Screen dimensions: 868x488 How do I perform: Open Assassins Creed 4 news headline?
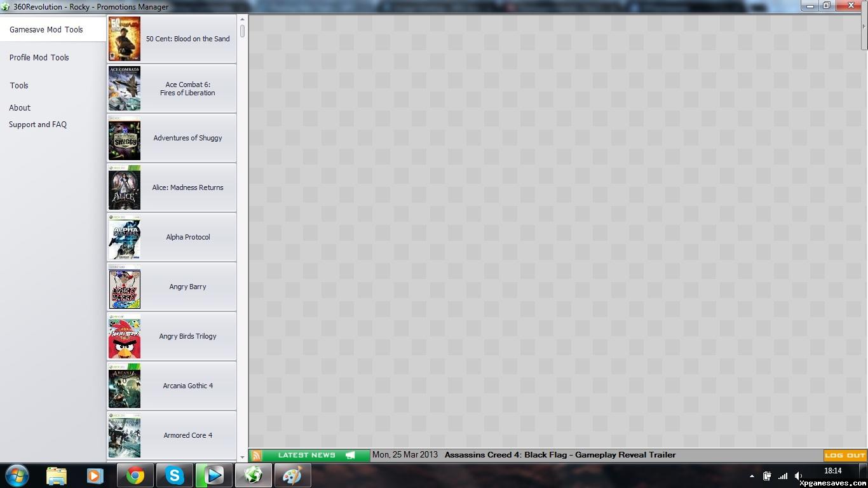(x=560, y=455)
